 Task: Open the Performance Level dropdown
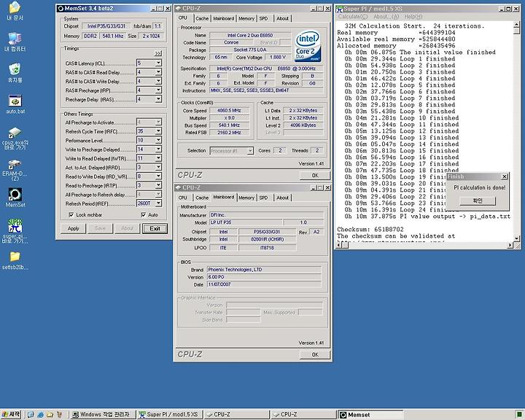(158, 140)
